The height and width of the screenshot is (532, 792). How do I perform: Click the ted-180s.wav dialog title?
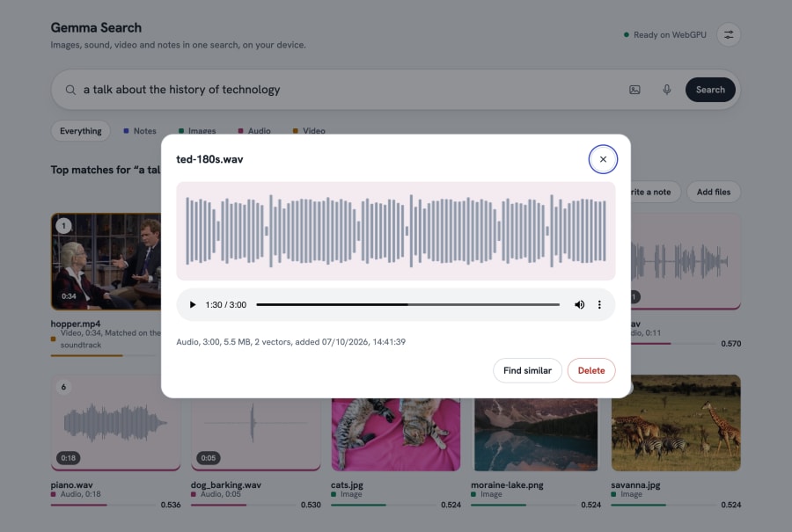click(209, 159)
